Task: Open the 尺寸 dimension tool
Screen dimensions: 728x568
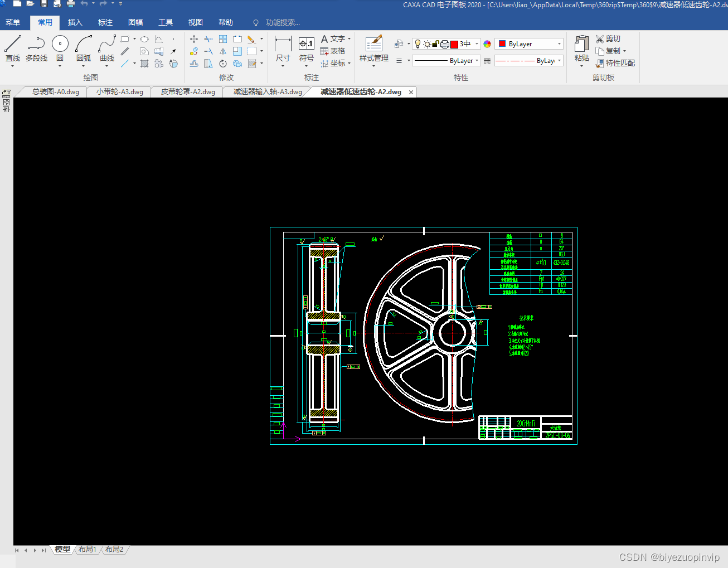Action: coord(283,48)
